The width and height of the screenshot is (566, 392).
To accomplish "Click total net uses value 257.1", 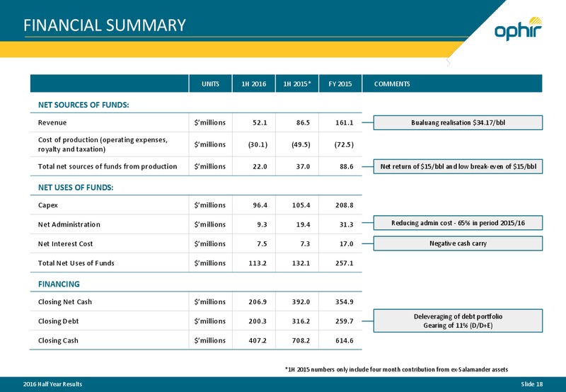I will coord(344,263).
